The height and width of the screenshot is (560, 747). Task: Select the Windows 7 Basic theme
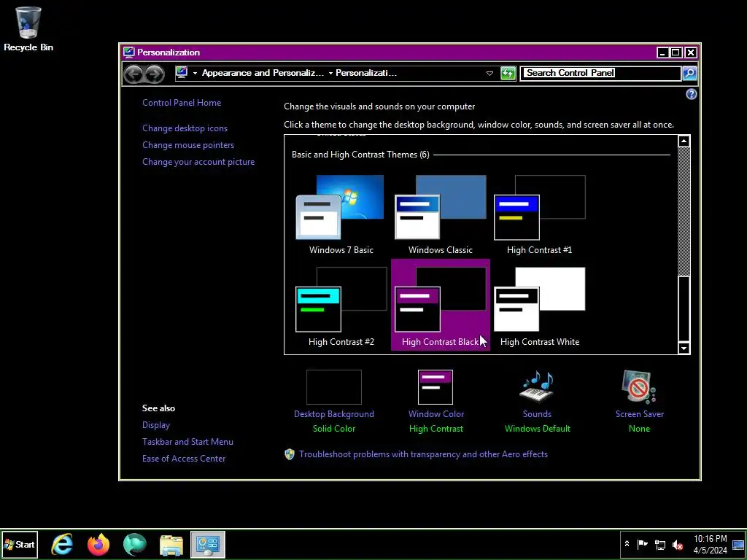click(341, 214)
